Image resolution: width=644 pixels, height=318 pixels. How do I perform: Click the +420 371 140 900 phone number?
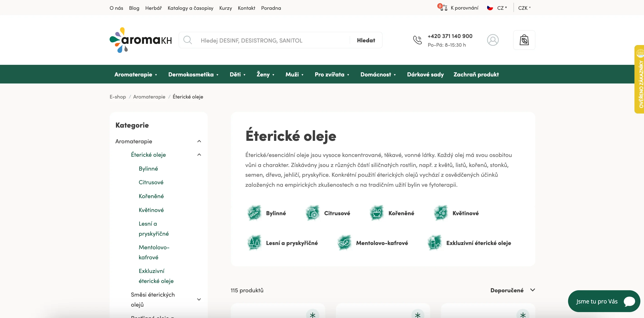click(x=450, y=36)
